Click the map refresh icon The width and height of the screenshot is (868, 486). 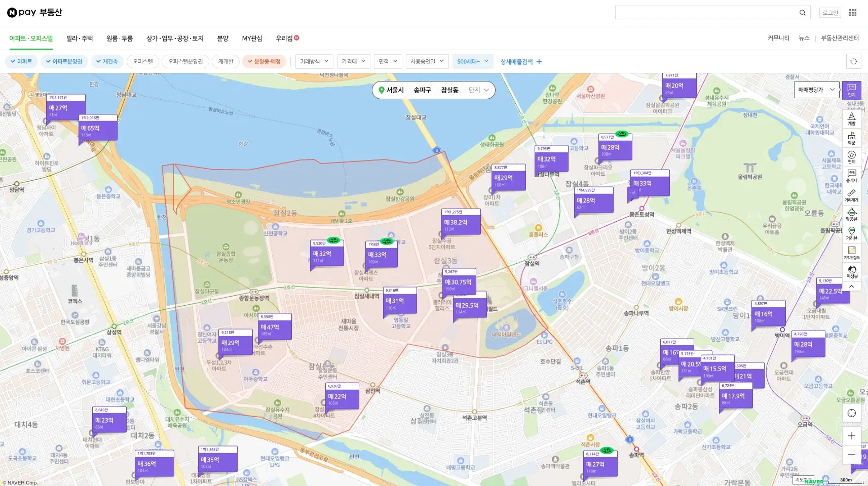(854, 61)
